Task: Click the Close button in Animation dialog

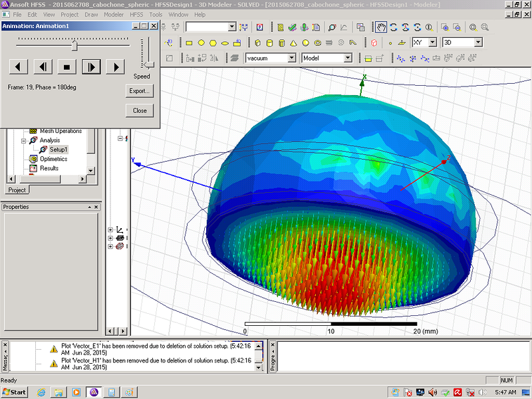Action: (x=140, y=110)
